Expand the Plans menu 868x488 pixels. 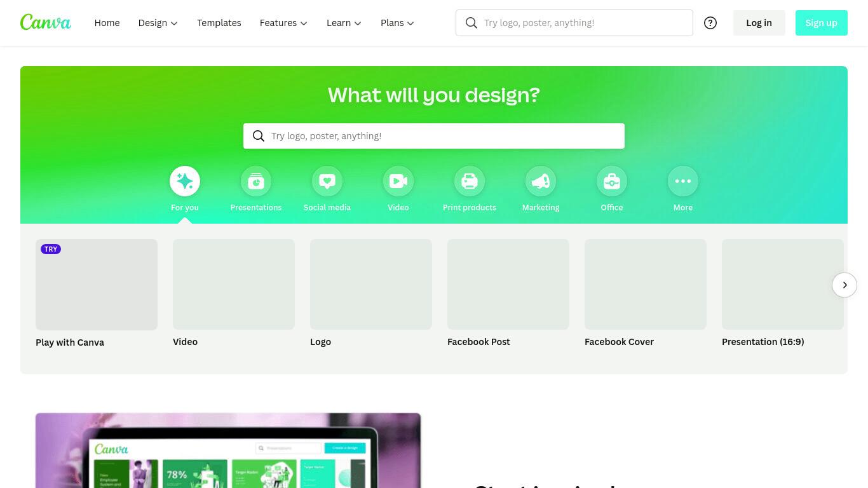tap(397, 23)
